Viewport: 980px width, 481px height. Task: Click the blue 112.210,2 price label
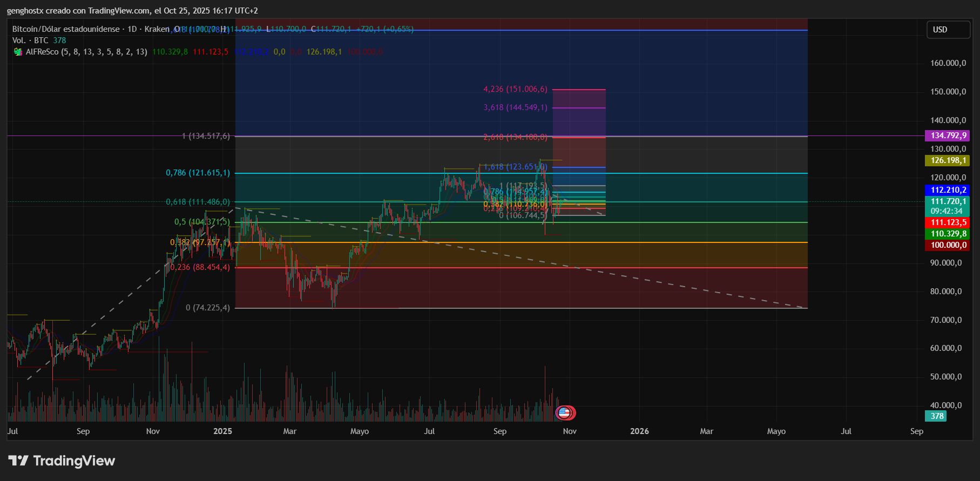click(x=948, y=190)
